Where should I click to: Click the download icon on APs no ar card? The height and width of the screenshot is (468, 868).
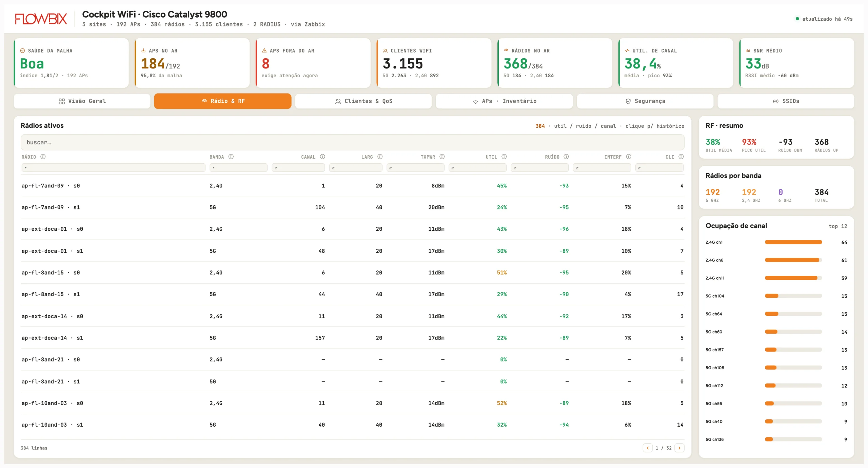[x=143, y=50]
